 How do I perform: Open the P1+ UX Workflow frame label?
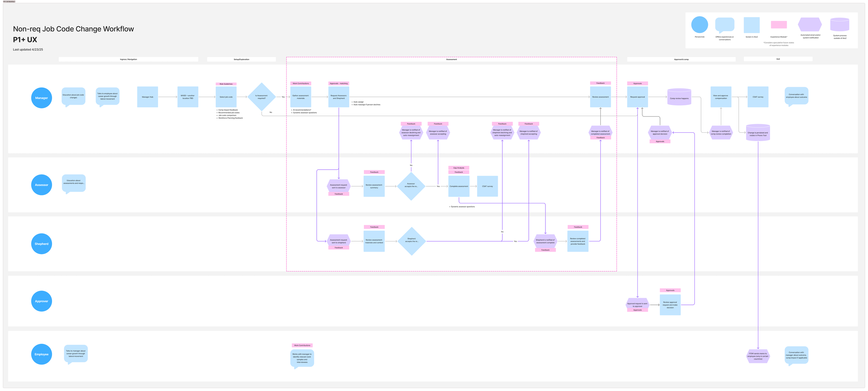(x=9, y=1)
